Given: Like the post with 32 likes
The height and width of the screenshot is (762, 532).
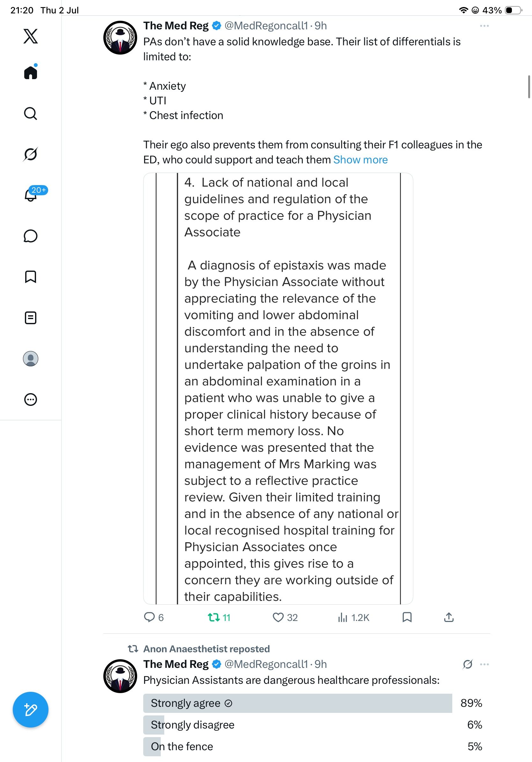Looking at the screenshot, I should coord(285,617).
